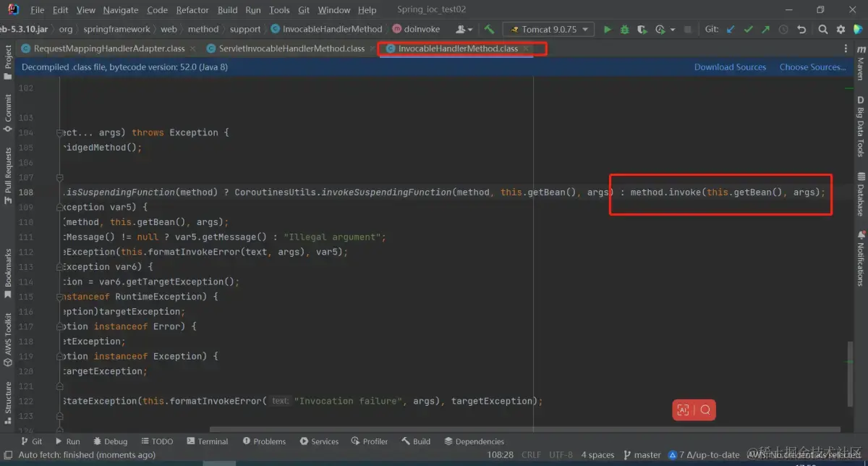
Task: Open the Dependencies tool window
Action: pyautogui.click(x=474, y=441)
